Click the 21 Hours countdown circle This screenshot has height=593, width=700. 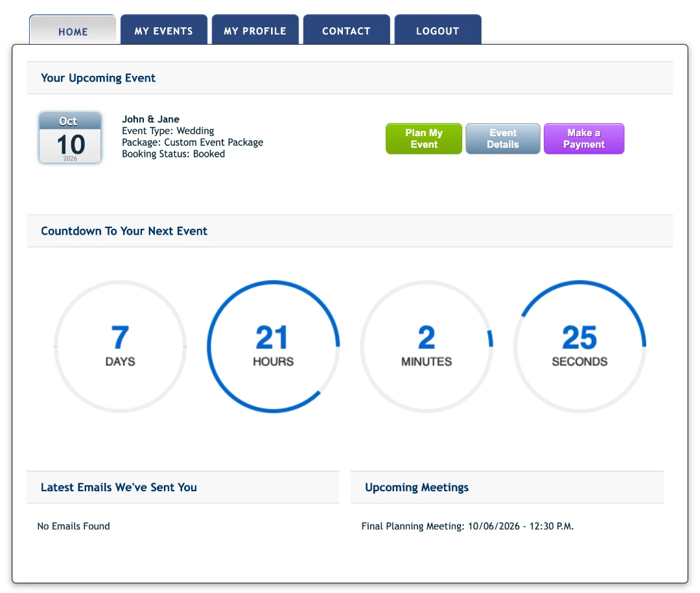point(274,346)
